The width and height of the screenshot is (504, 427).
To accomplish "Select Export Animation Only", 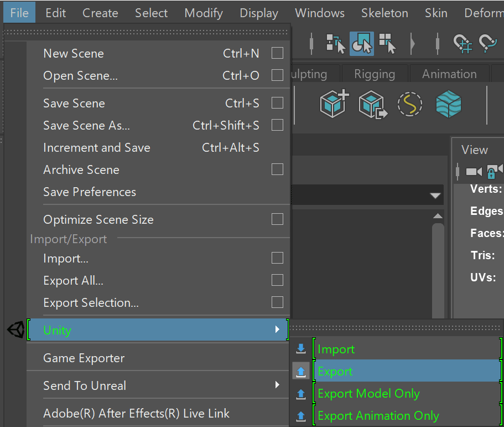I will [x=407, y=415].
